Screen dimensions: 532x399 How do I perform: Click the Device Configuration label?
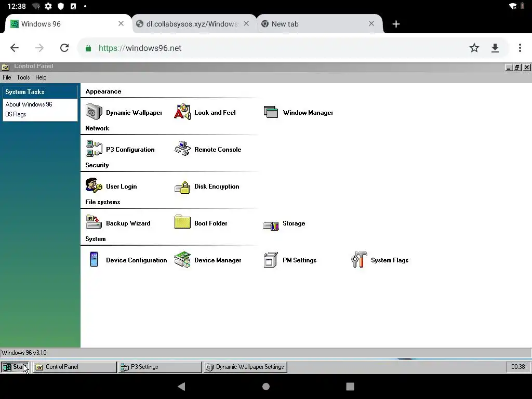coord(137,260)
